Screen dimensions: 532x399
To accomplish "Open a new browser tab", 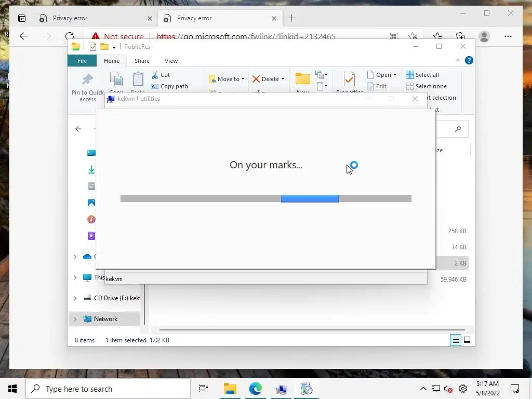I will [291, 18].
